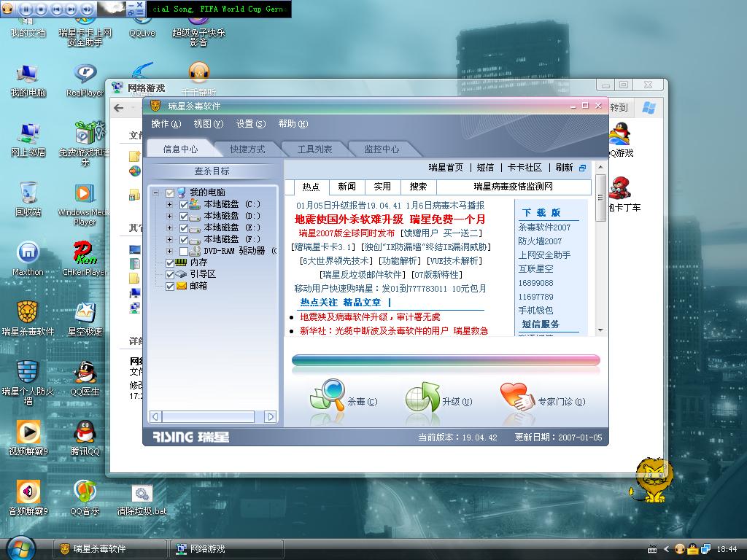Toggle the 邮箱 mailbox checkbox
Viewport: 747px width, 560px height.
(170, 286)
